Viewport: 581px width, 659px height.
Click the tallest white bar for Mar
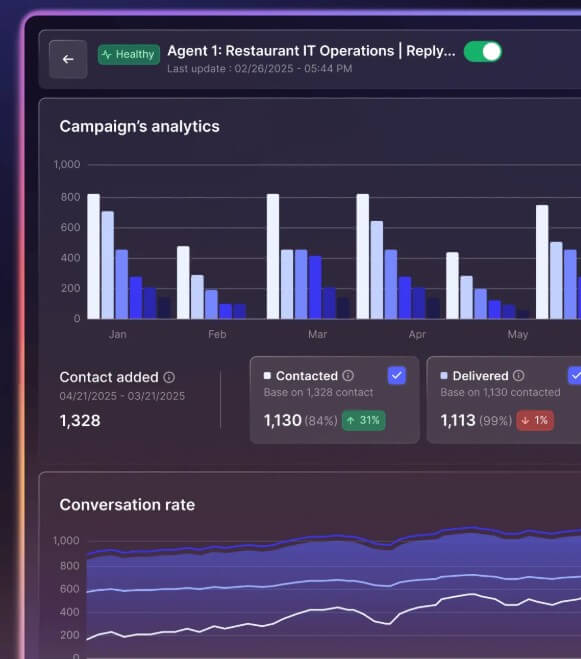pyautogui.click(x=273, y=256)
